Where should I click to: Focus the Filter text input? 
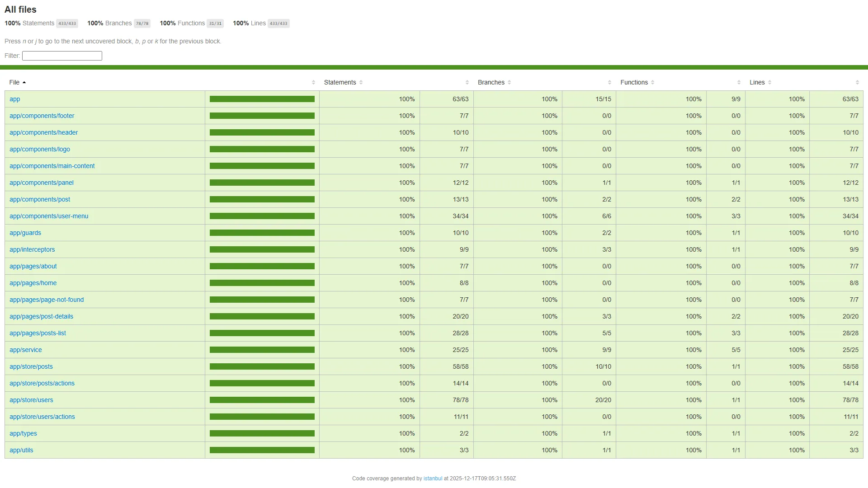[62, 56]
